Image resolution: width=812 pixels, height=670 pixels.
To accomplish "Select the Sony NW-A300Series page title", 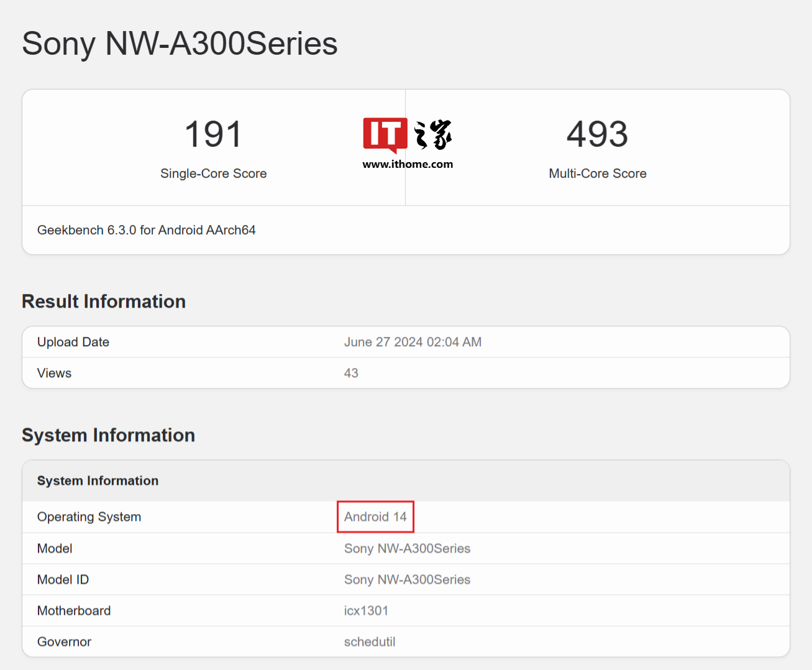I will coord(180,44).
